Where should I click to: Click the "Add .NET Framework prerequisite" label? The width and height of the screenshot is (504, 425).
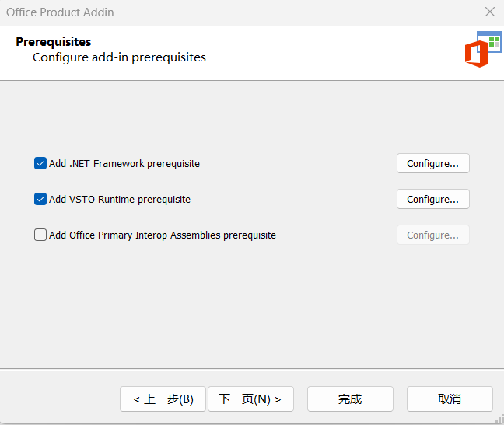[124, 164]
